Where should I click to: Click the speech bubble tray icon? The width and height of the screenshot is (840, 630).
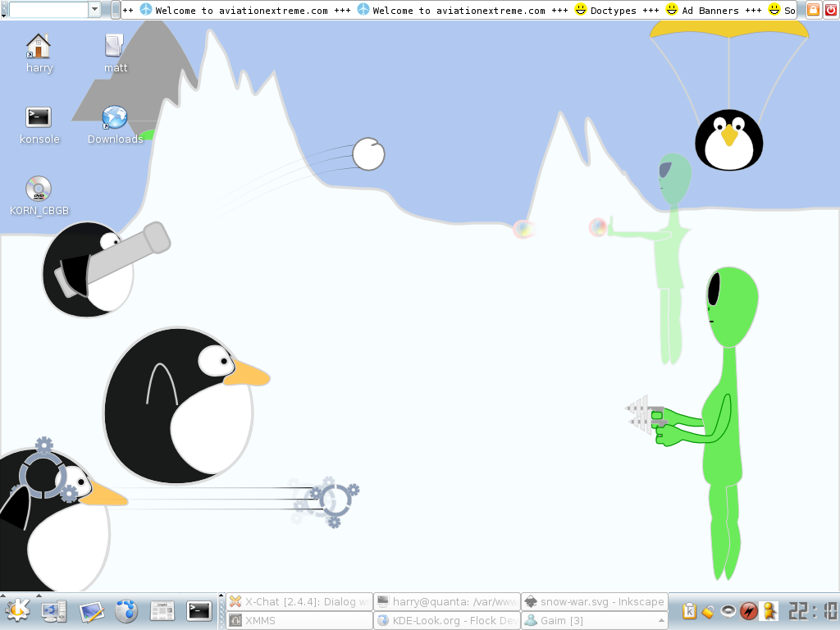(x=728, y=610)
